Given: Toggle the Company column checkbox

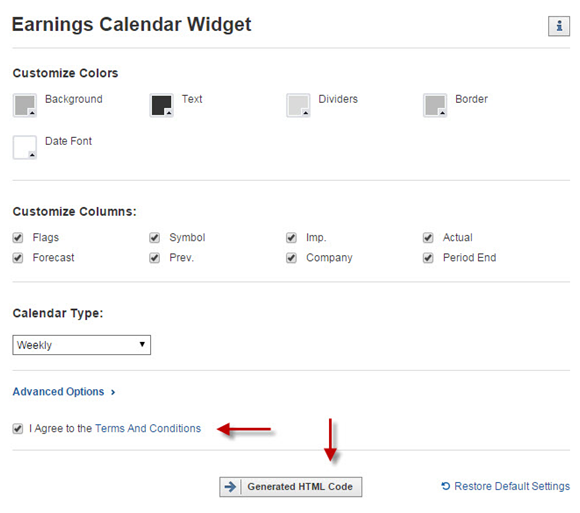Looking at the screenshot, I should 291,258.
